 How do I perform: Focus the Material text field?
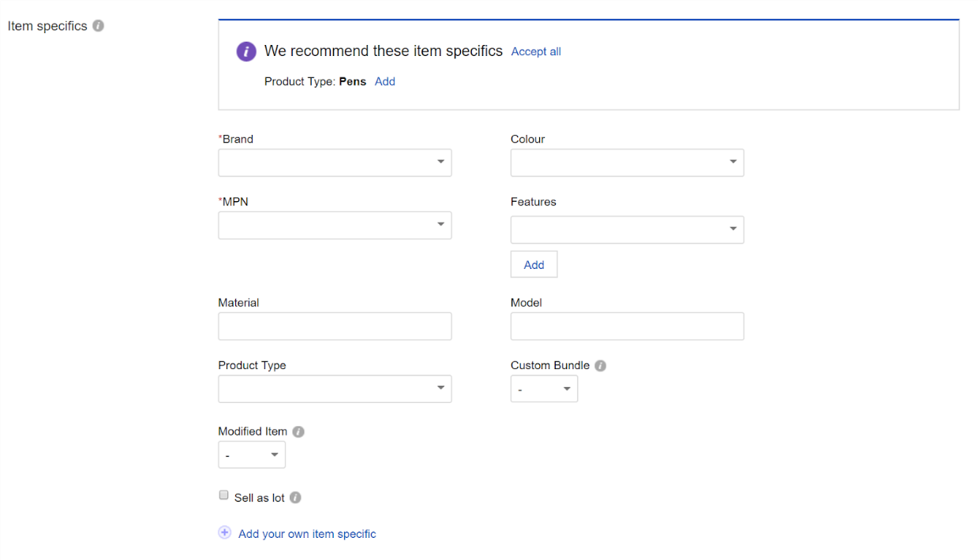point(335,327)
